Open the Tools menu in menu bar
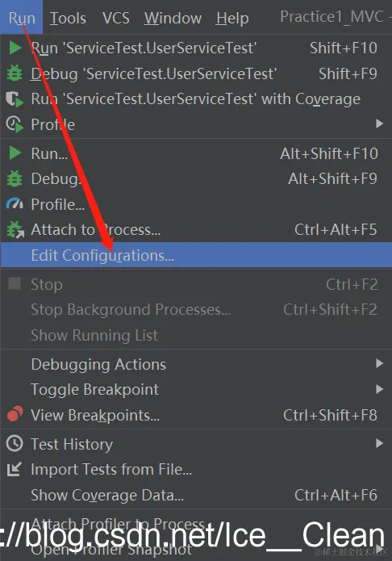Screen dimensions: 392x561 click(68, 18)
